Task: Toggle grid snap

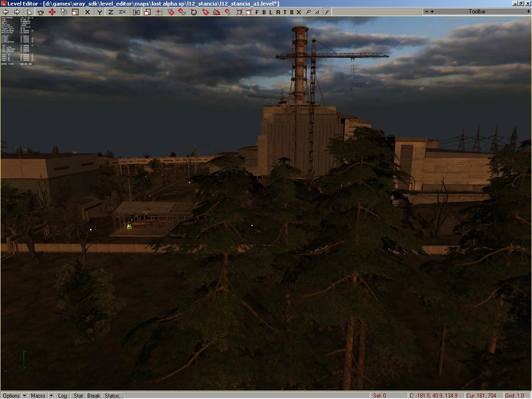Action: point(158,12)
